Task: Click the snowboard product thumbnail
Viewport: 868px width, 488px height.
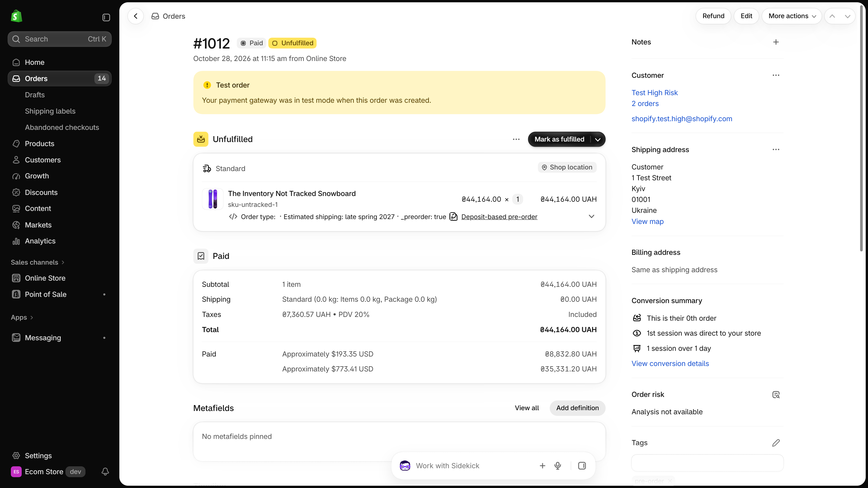Action: [213, 199]
